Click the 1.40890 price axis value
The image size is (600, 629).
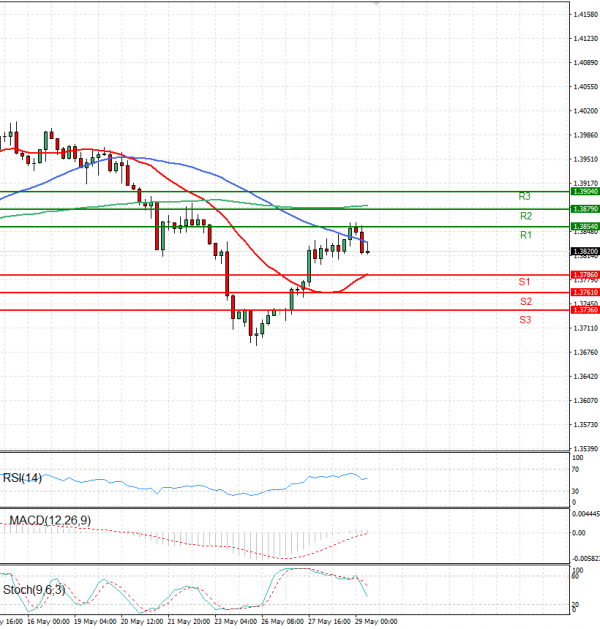pos(586,63)
